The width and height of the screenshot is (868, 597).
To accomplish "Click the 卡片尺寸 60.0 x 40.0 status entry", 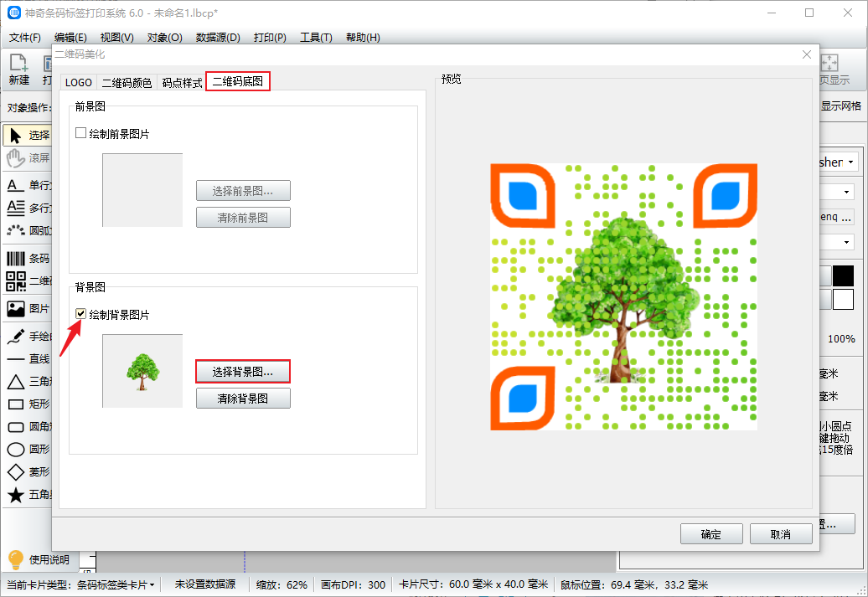I will tap(473, 584).
